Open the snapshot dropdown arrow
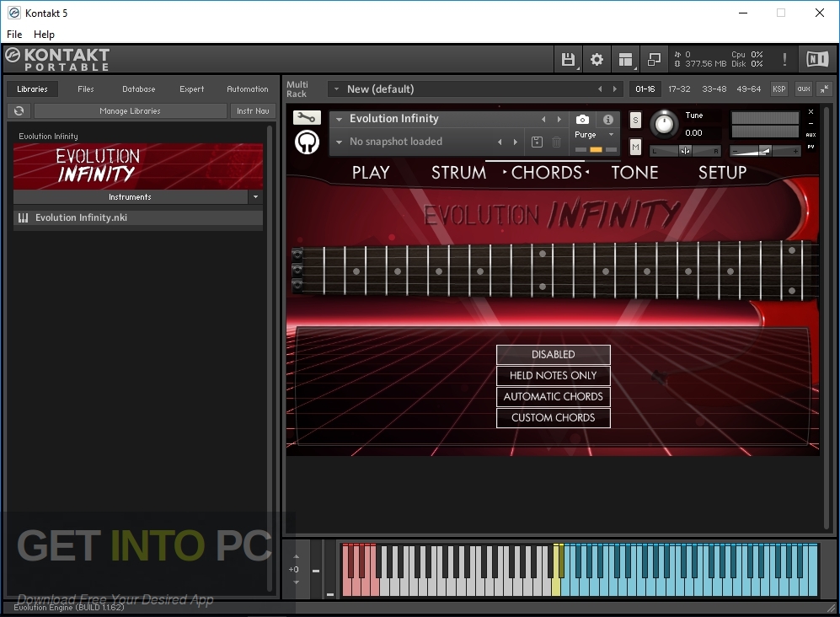840x617 pixels. coord(339,142)
